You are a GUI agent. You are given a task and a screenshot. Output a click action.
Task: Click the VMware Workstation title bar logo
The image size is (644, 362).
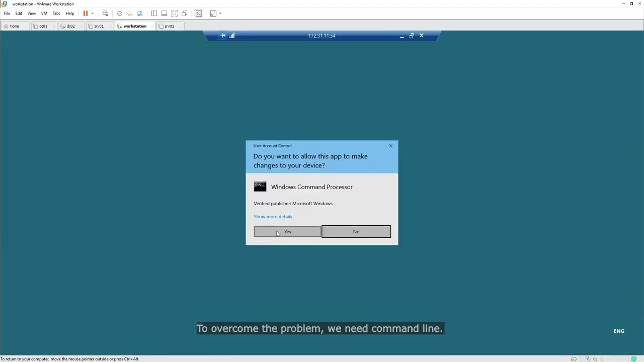tap(5, 4)
